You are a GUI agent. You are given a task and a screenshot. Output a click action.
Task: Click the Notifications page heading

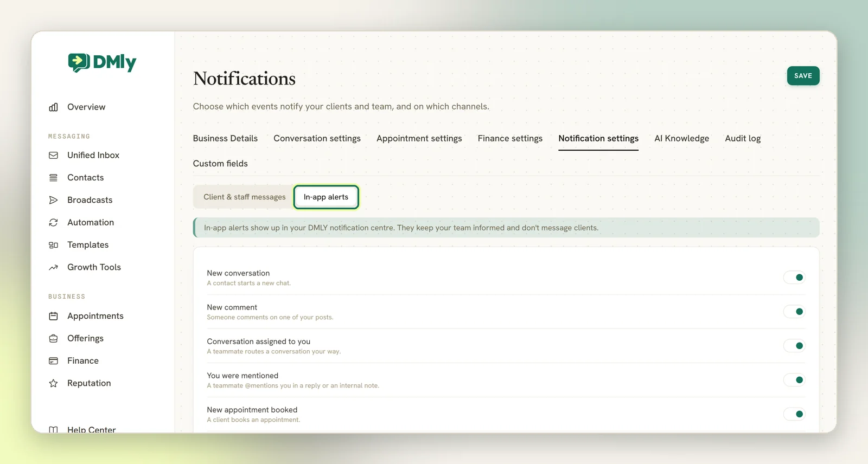(244, 79)
